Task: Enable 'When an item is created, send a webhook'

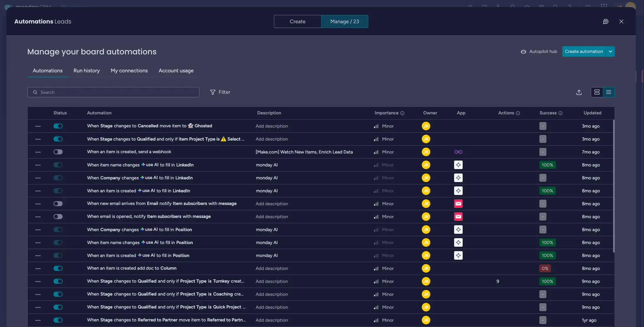Action: tap(58, 152)
